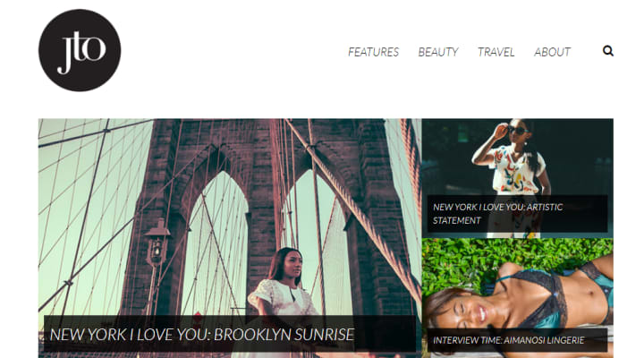
Task: Select Travel in the navigation bar
Action: point(496,52)
